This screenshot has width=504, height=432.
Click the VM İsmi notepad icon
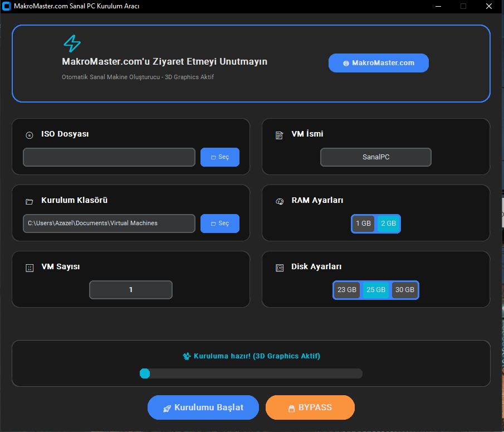pyautogui.click(x=280, y=135)
